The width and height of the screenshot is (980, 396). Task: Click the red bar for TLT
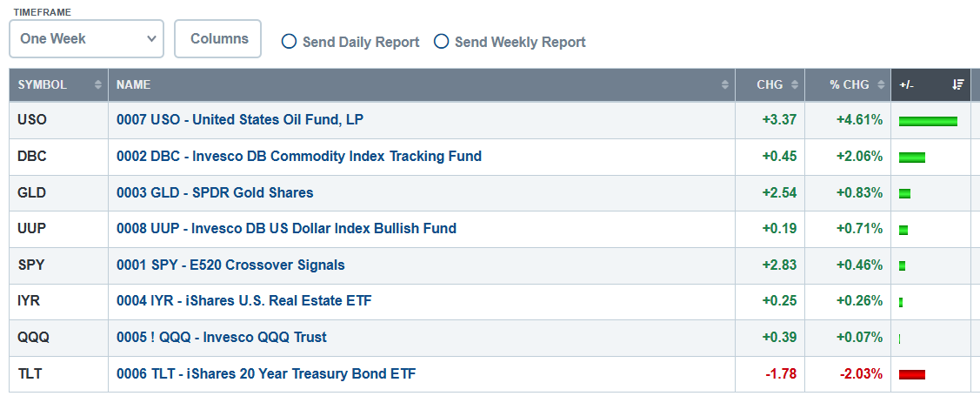[912, 375]
